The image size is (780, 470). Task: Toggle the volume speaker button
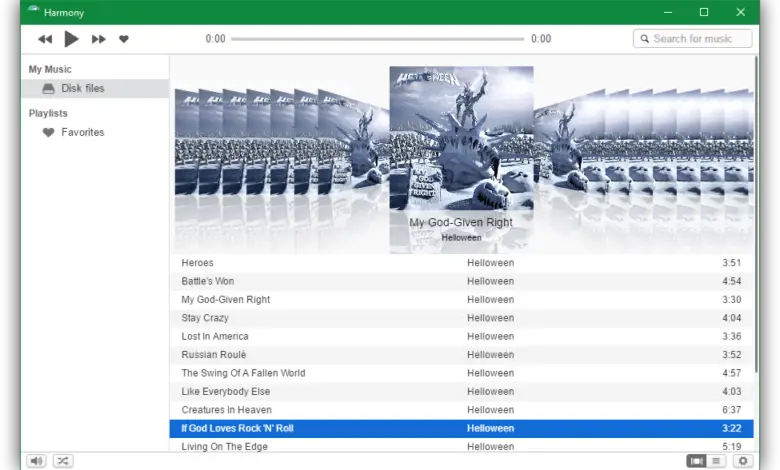[x=36, y=461]
